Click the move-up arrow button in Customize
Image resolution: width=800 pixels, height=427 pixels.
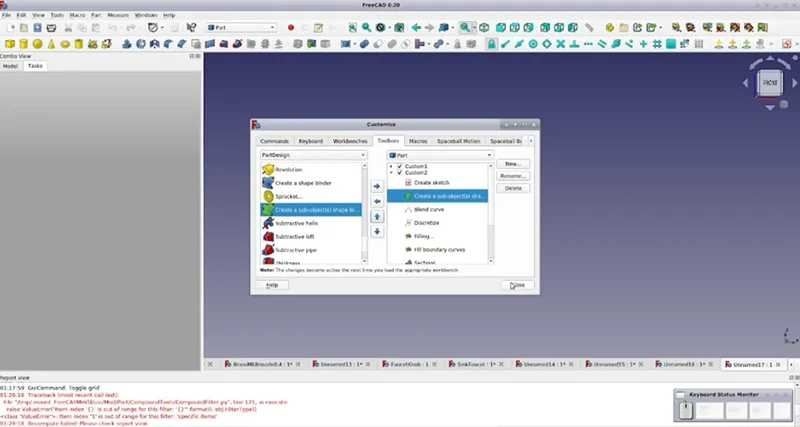click(377, 216)
